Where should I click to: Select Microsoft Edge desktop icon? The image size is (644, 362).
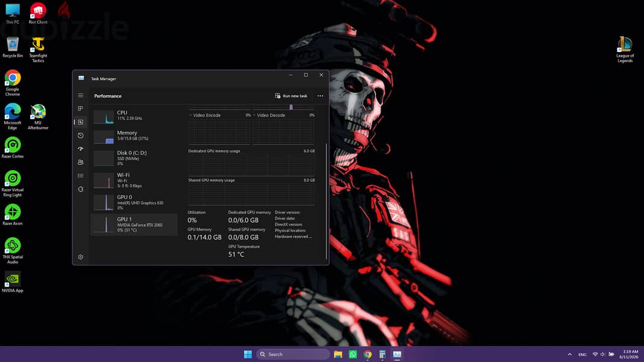[x=12, y=117]
